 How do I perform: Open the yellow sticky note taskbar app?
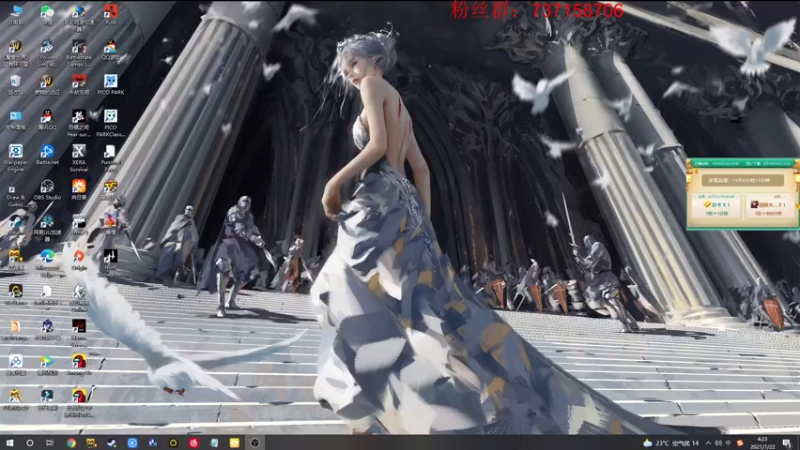[x=234, y=443]
